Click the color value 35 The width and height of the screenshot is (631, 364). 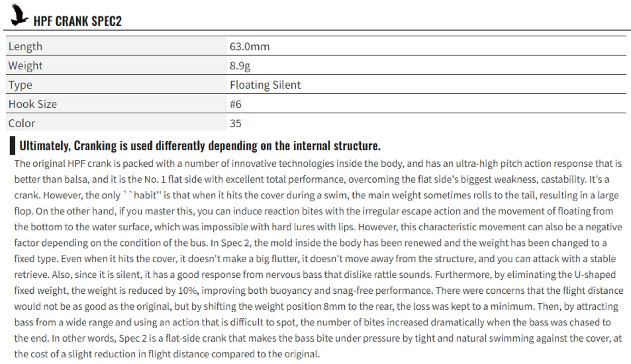tap(235, 123)
